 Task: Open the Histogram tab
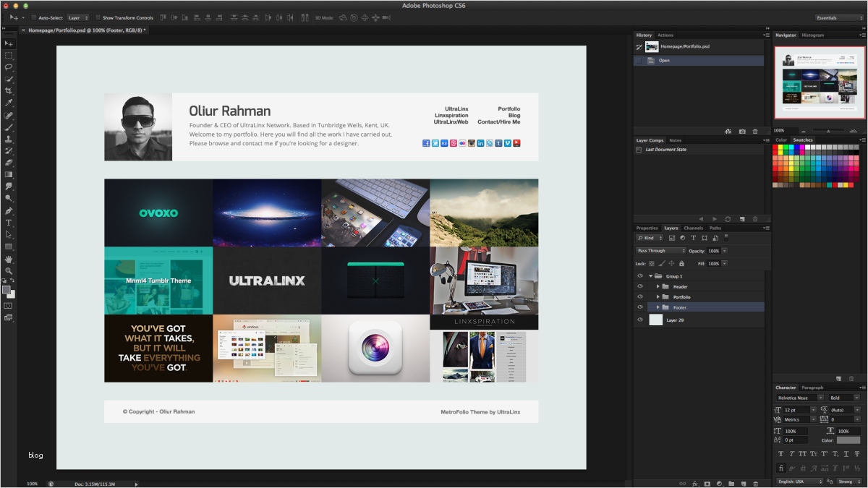tap(812, 35)
